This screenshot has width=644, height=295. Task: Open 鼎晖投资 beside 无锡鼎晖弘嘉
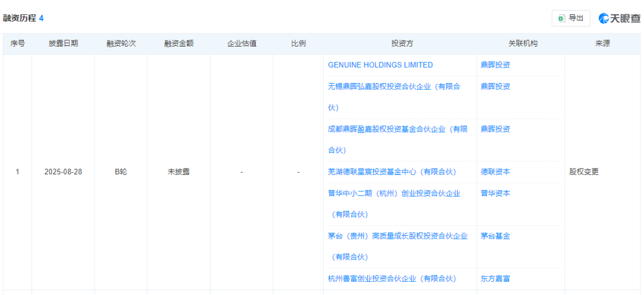pos(496,87)
